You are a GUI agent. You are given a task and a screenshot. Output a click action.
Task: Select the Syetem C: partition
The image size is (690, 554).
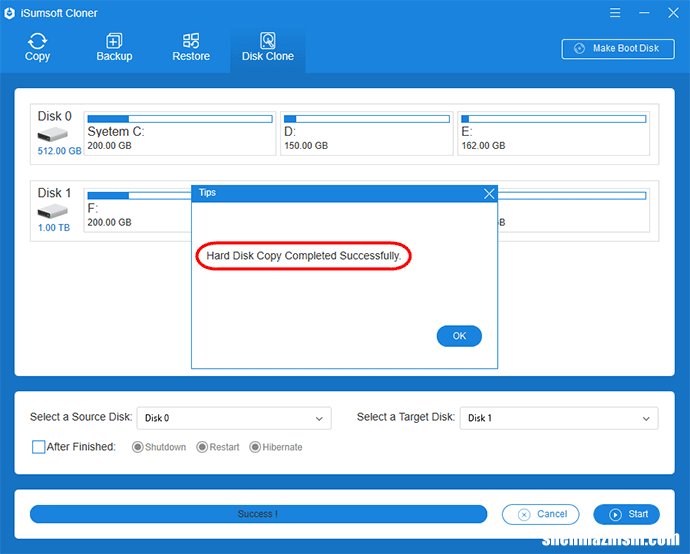coord(180,133)
